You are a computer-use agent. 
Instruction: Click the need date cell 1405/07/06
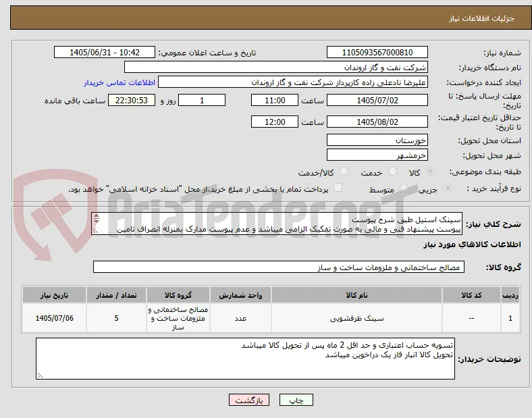pos(54,318)
